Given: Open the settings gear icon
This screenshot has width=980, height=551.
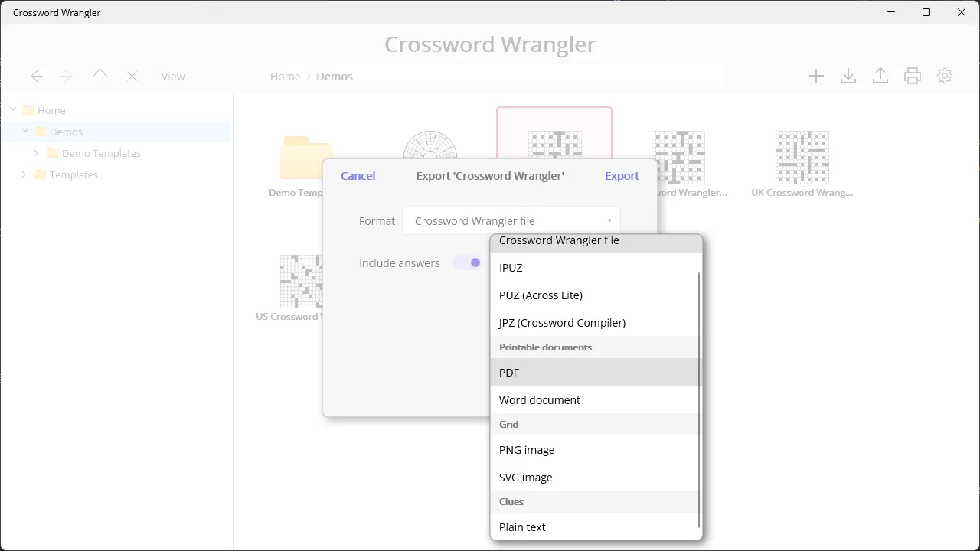Looking at the screenshot, I should click(x=945, y=76).
